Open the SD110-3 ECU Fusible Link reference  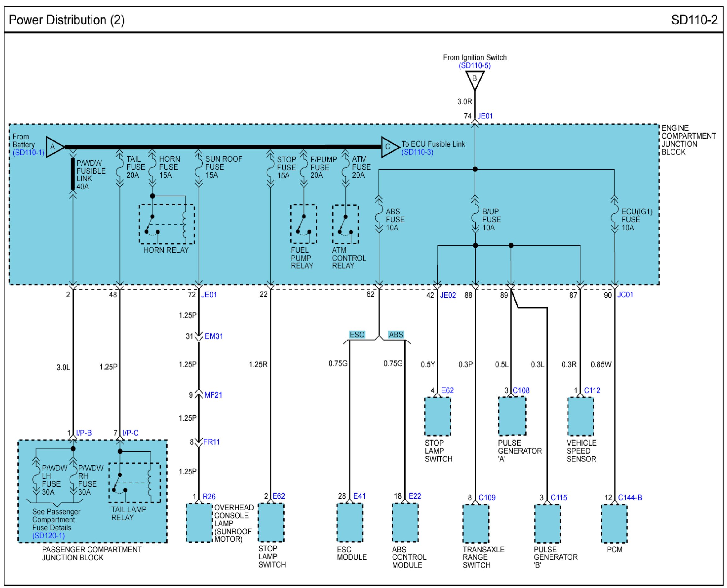[x=417, y=152]
